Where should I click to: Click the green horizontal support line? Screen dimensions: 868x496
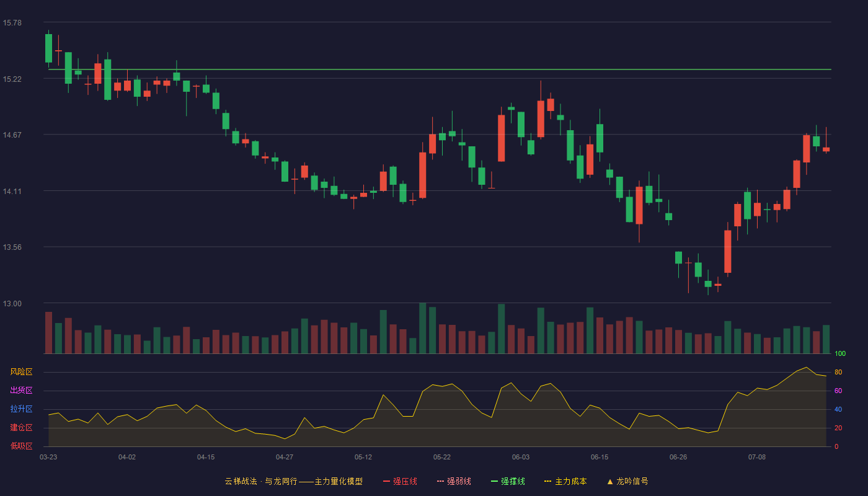(440, 69)
